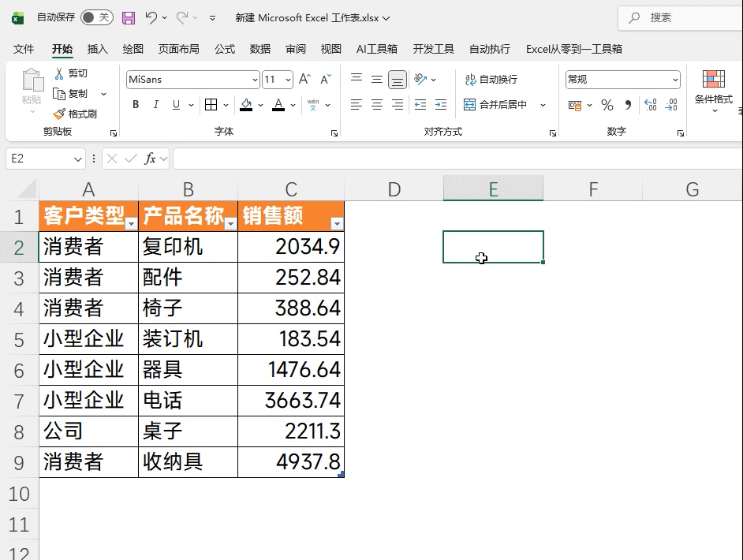Align text right
Image resolution: width=743 pixels, height=560 pixels.
(x=397, y=105)
